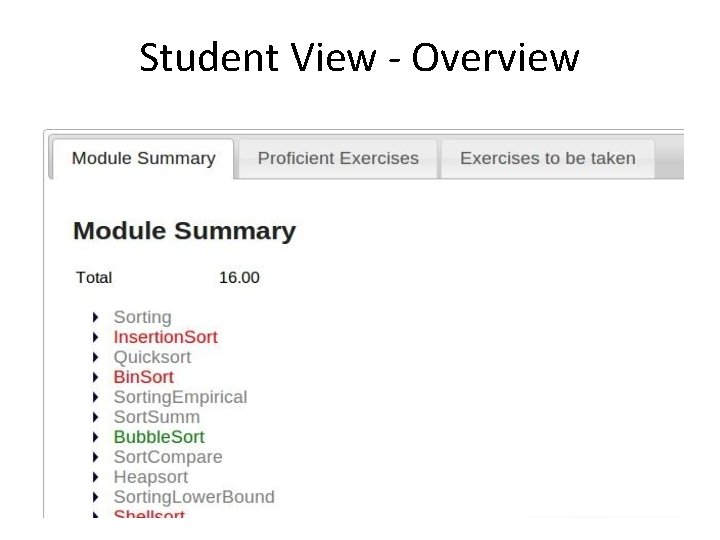The height and width of the screenshot is (540, 720).
Task: Expand the BubbleSort arrow
Action: [x=96, y=438]
